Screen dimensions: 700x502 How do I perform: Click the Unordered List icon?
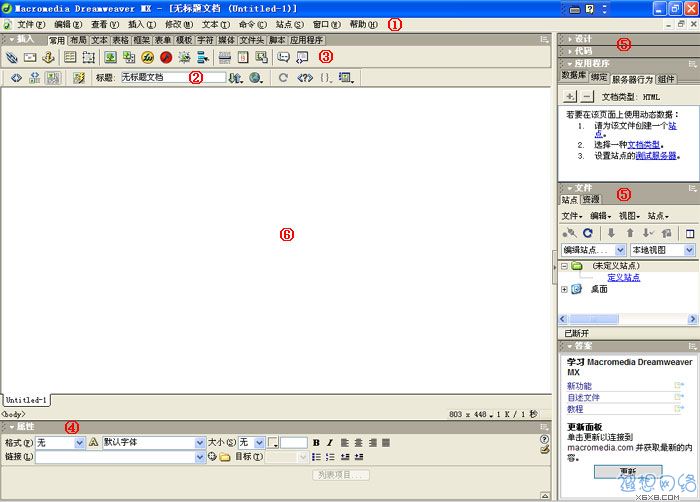[x=316, y=457]
